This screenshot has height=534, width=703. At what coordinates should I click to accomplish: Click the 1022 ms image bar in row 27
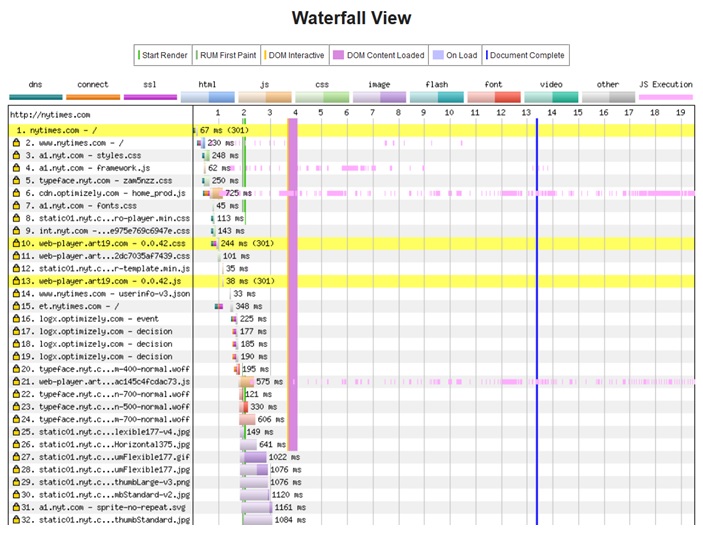256,457
